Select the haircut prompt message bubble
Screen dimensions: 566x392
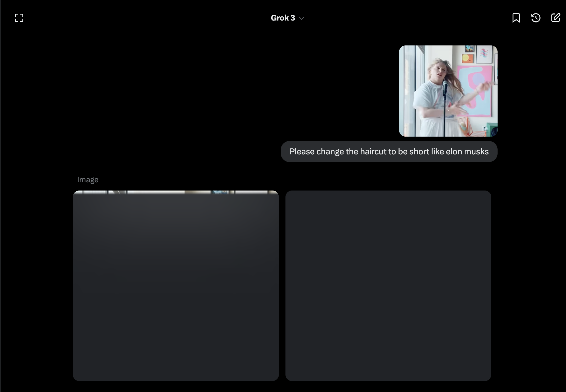(389, 152)
